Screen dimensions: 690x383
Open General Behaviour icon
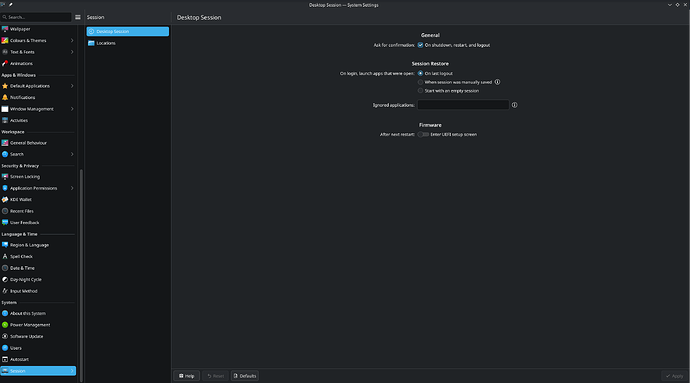[x=5, y=143]
